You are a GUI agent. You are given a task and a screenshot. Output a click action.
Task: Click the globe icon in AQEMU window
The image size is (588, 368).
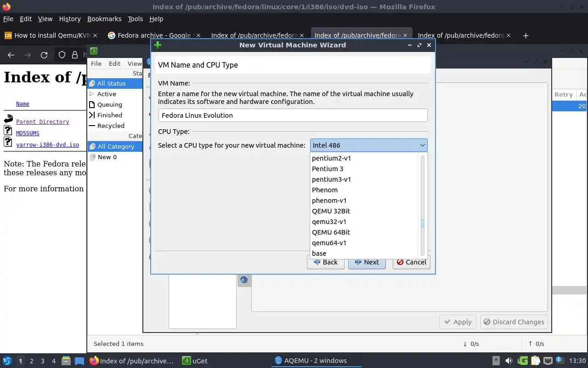[x=244, y=280]
